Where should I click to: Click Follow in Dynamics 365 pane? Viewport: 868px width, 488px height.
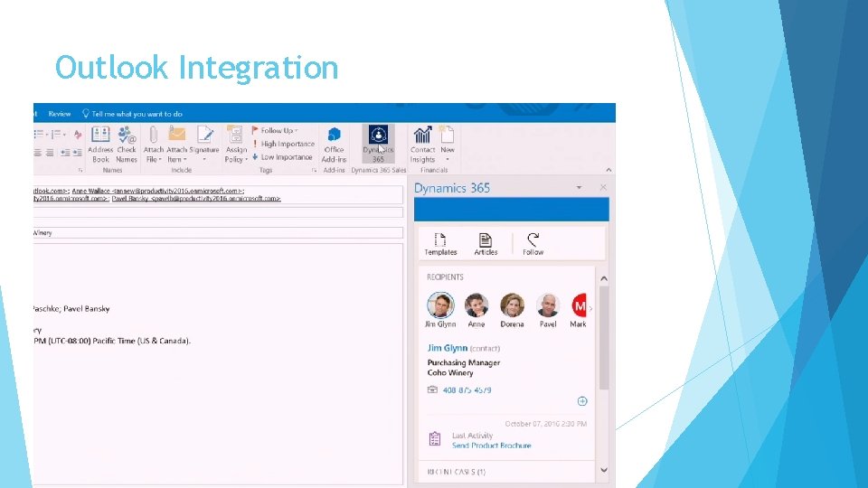533,244
